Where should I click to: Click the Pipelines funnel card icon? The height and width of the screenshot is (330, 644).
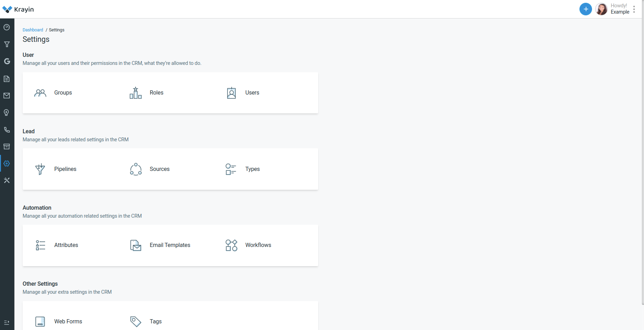tap(40, 169)
